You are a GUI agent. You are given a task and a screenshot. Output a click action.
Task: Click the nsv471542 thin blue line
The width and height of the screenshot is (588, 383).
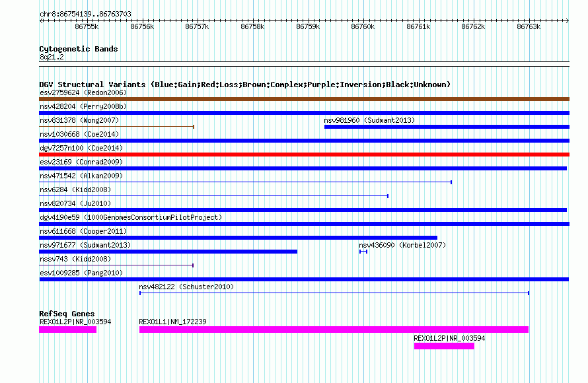coord(245,182)
